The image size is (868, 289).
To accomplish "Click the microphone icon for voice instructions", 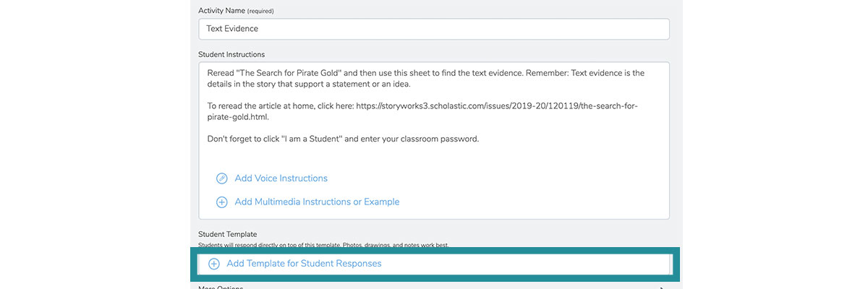I will (222, 178).
